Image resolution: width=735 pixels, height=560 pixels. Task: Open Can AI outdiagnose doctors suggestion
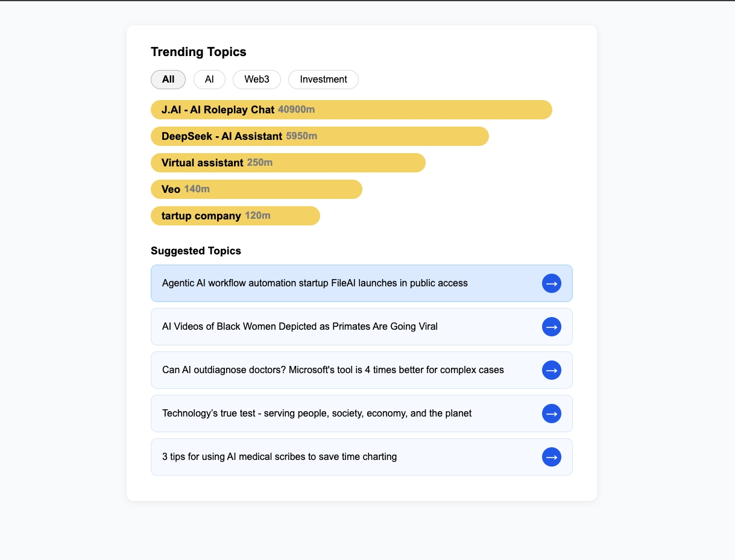(362, 370)
